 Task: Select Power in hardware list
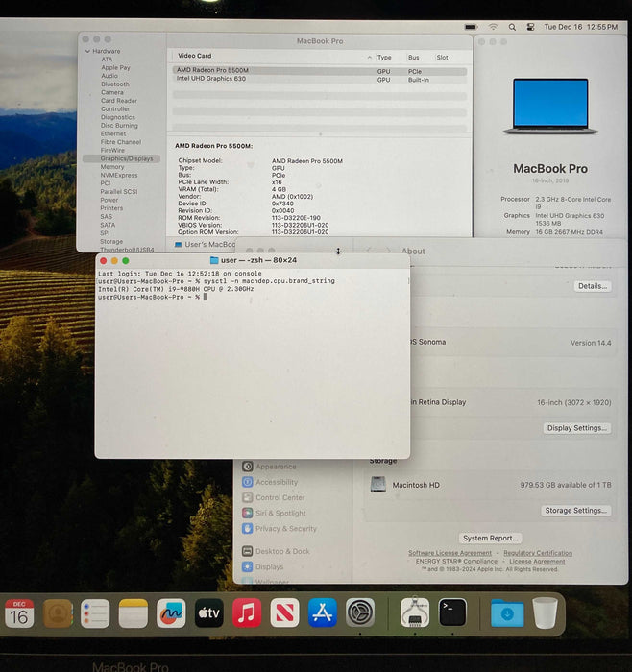109,200
